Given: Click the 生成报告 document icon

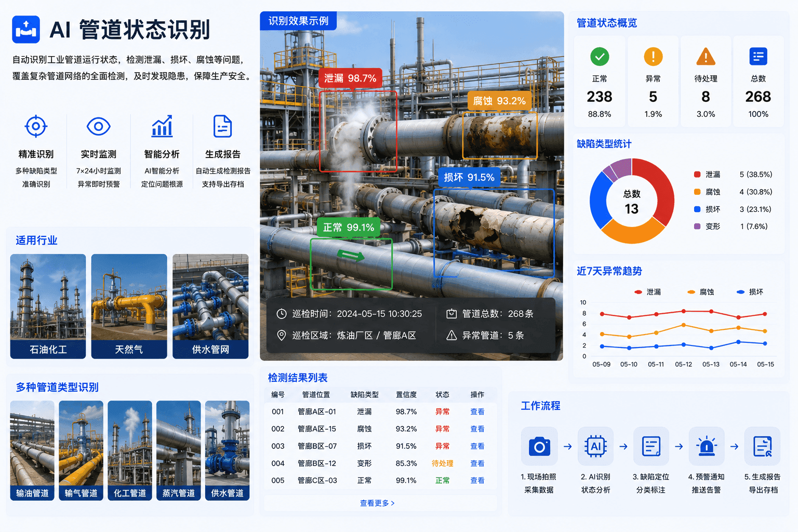Looking at the screenshot, I should tap(223, 126).
